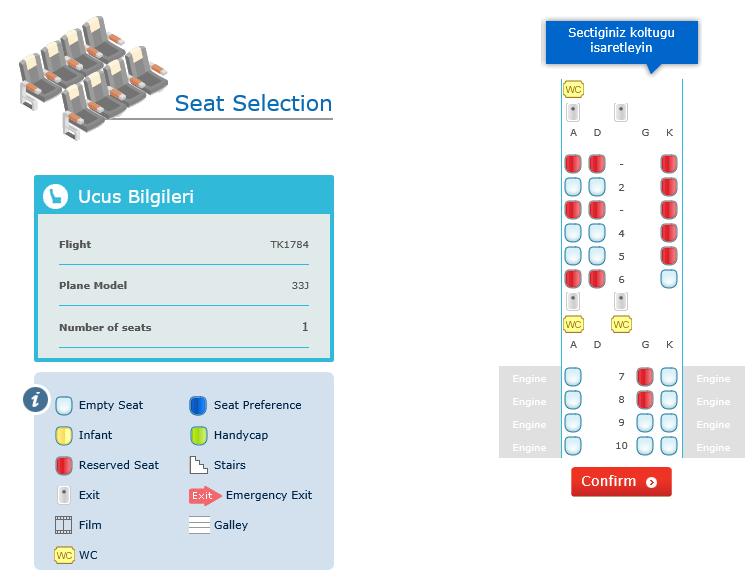Pick the empty seat 6K

point(669,279)
